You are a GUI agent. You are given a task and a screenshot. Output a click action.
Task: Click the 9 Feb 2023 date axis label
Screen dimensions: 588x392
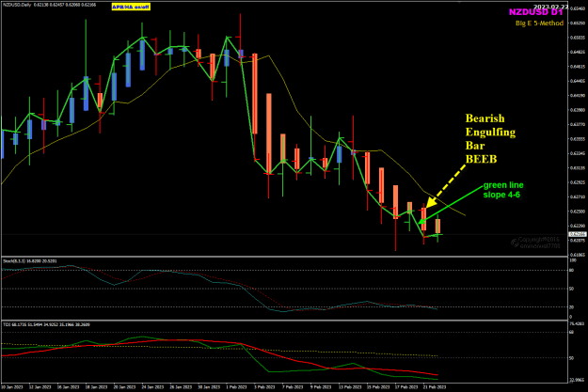coord(322,386)
